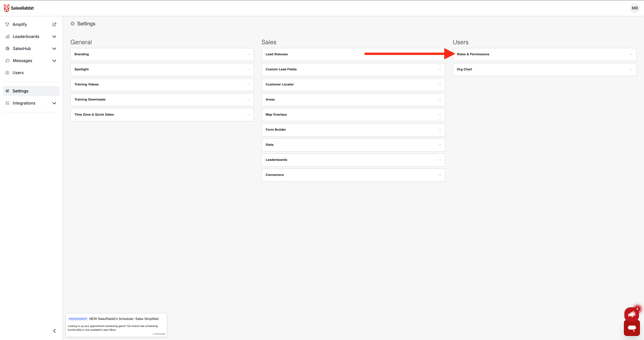The height and width of the screenshot is (340, 644).
Task: Open Amplify external link icon
Action: pos(54,24)
